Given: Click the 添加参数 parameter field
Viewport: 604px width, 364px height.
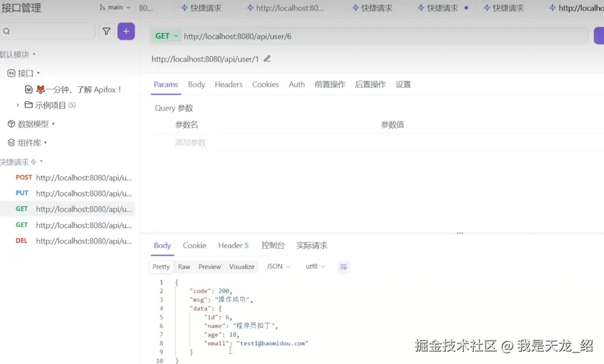Looking at the screenshot, I should coord(190,142).
